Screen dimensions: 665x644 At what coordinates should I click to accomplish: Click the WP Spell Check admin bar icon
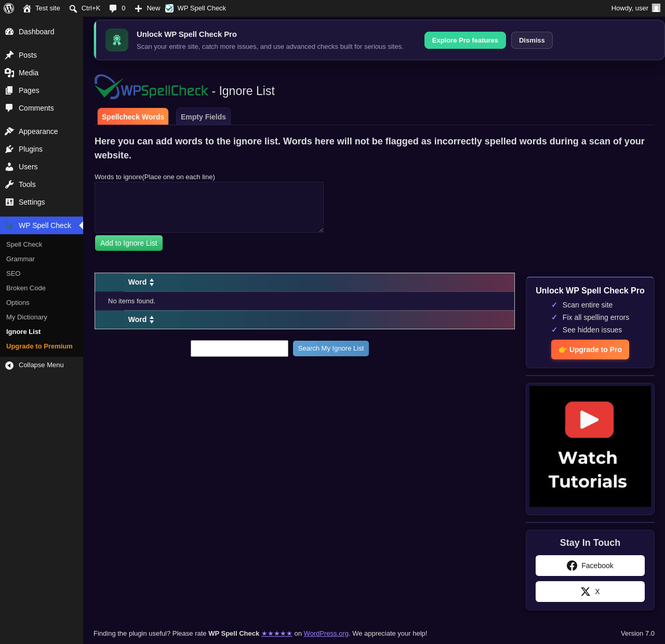[x=169, y=8]
